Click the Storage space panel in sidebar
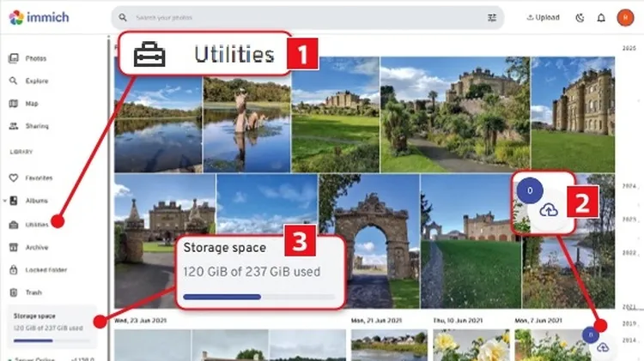 [x=52, y=327]
